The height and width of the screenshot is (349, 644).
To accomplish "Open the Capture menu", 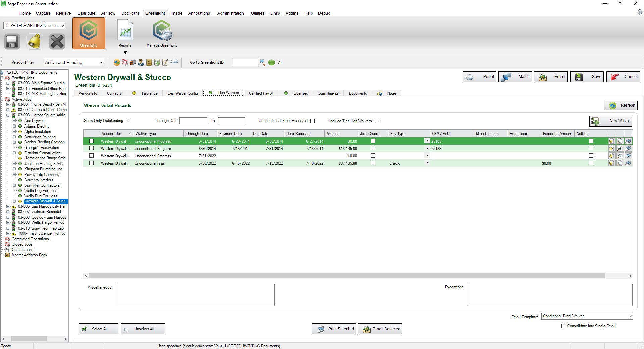I will [x=43, y=13].
